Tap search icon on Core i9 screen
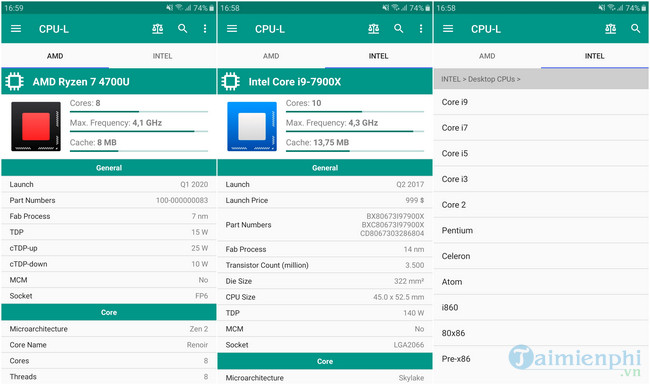 (398, 29)
